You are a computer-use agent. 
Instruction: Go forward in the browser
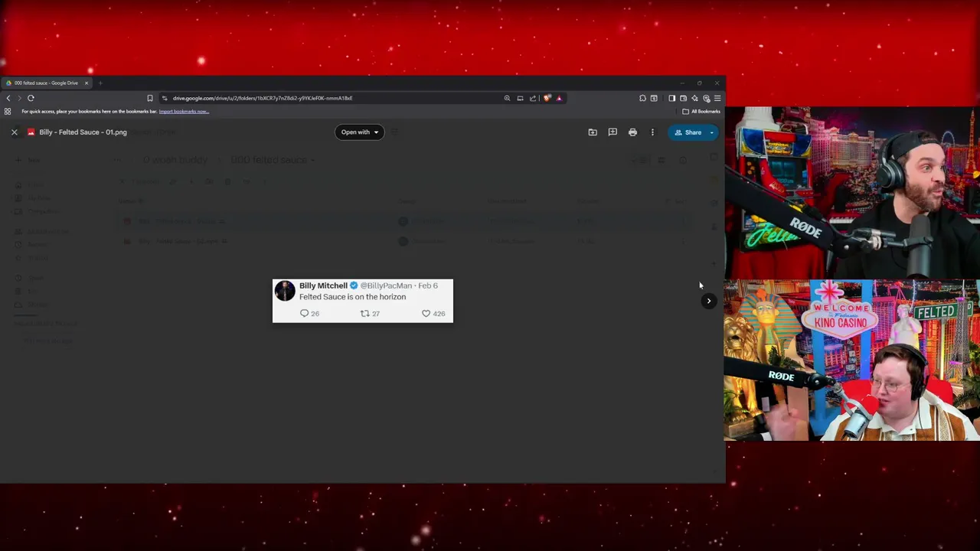click(x=19, y=98)
